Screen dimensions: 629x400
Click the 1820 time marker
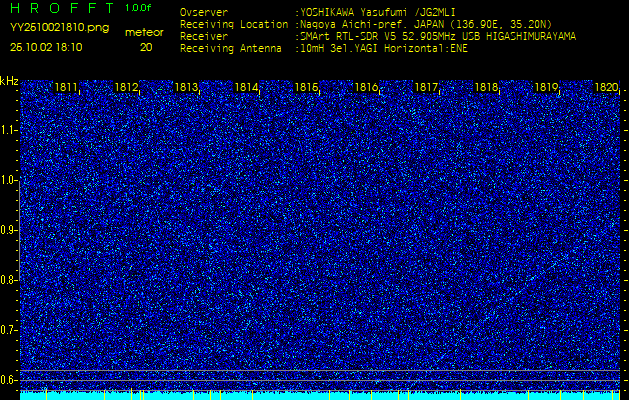606,88
